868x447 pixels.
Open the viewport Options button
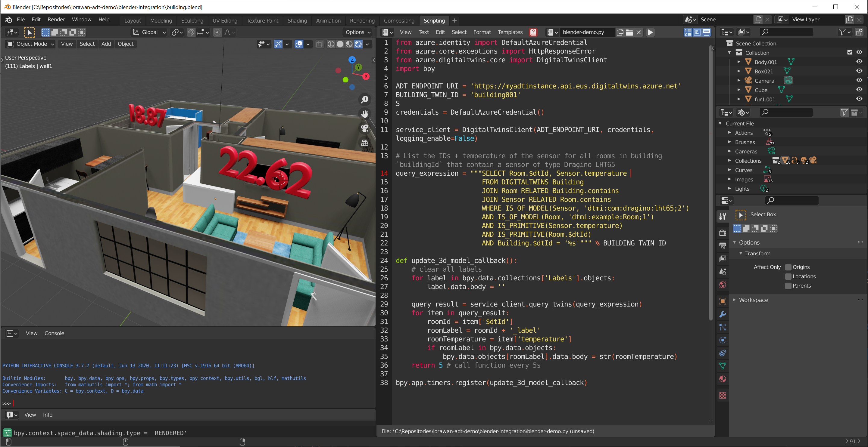tap(358, 32)
